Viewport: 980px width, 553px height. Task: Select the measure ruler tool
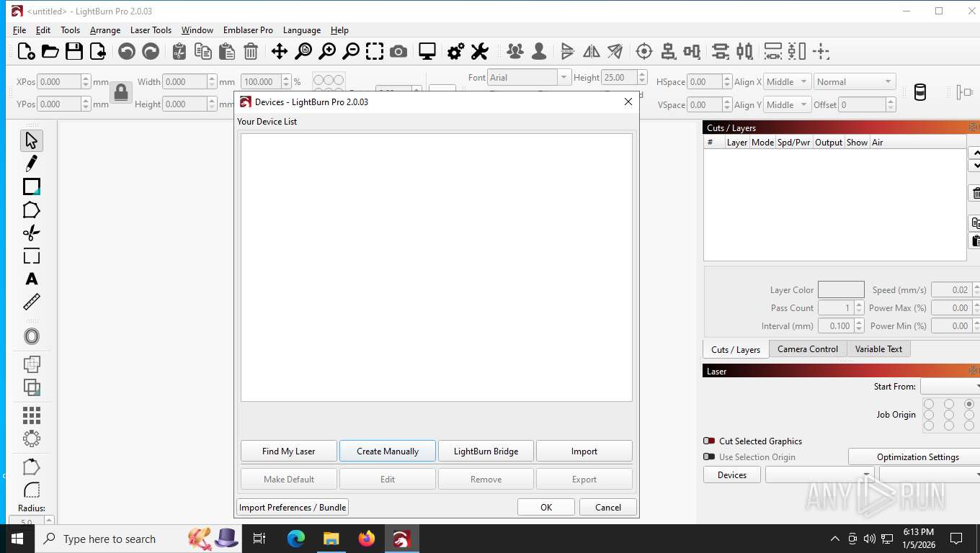[32, 302]
